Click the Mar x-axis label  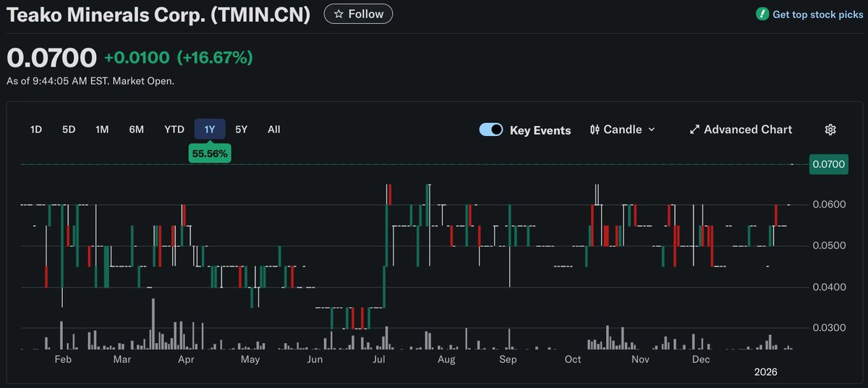(122, 359)
